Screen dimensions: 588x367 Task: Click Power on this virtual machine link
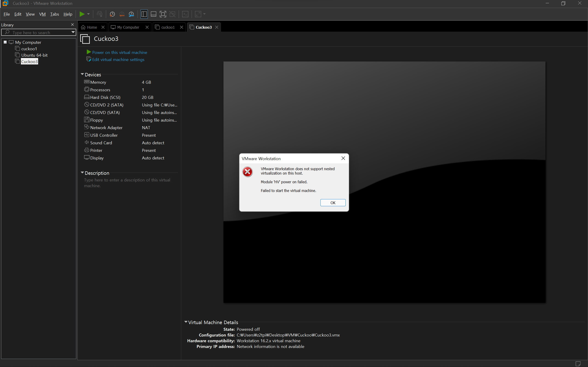pyautogui.click(x=119, y=53)
